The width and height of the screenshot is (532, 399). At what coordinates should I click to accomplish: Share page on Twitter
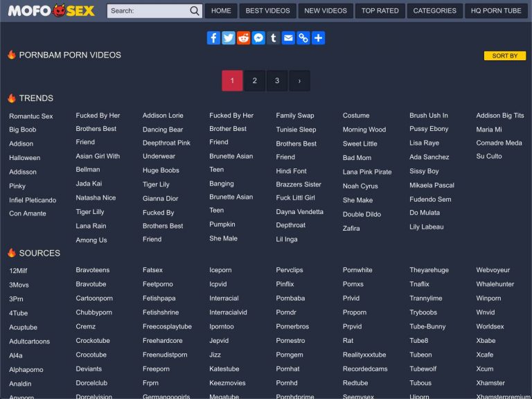[229, 37]
